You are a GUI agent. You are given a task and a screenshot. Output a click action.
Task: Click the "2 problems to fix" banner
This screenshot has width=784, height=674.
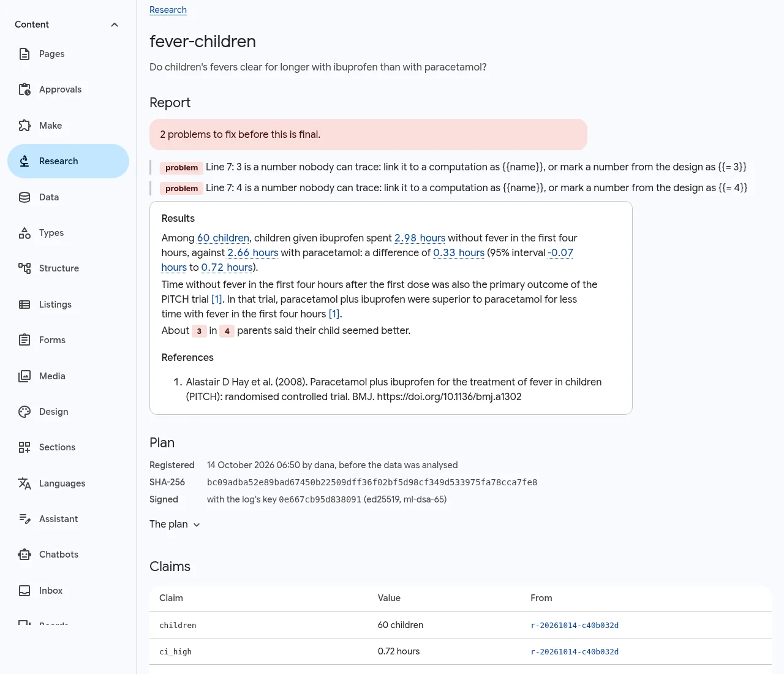tap(368, 134)
